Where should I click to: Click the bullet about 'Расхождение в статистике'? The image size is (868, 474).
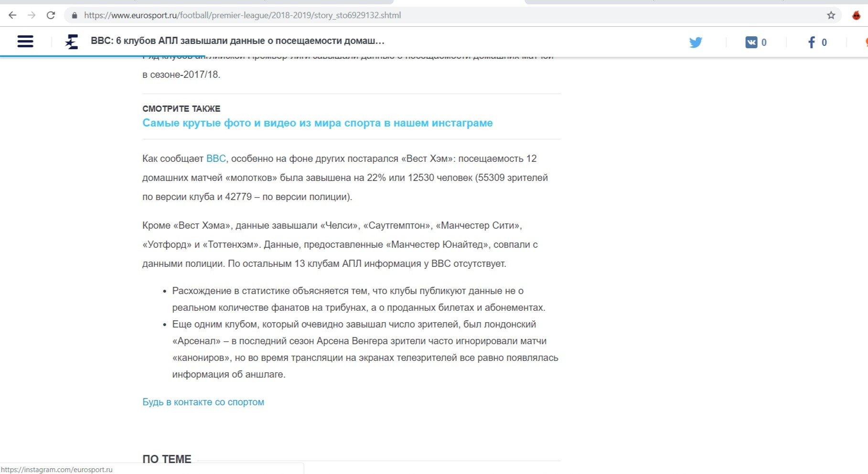tap(358, 299)
